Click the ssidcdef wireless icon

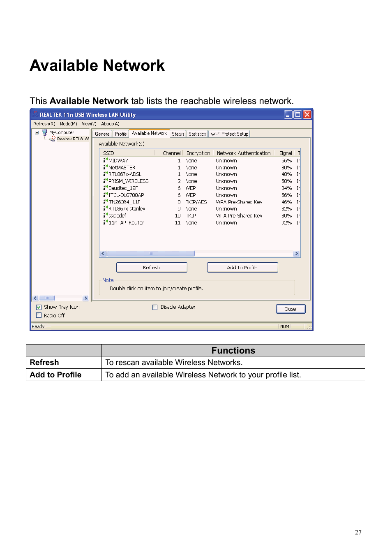106,215
